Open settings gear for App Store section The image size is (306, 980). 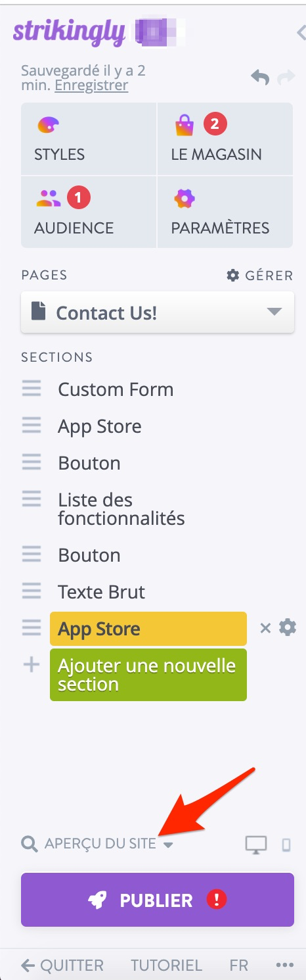click(x=288, y=628)
